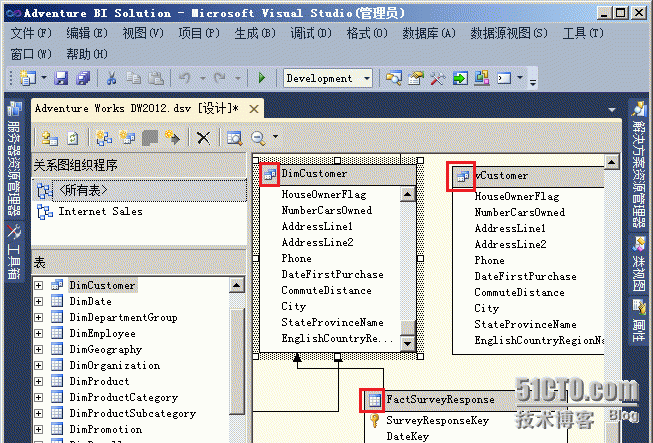Refresh the data source view
The height and width of the screenshot is (443, 653).
point(73,138)
